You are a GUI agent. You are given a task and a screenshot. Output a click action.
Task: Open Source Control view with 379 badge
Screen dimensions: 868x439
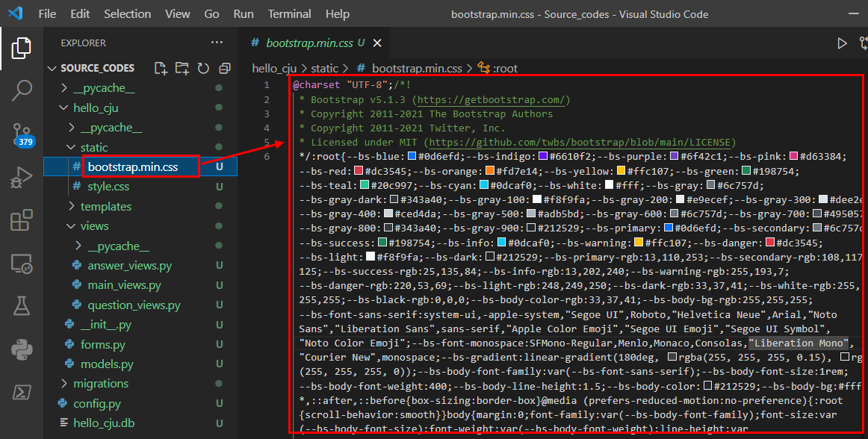point(22,135)
